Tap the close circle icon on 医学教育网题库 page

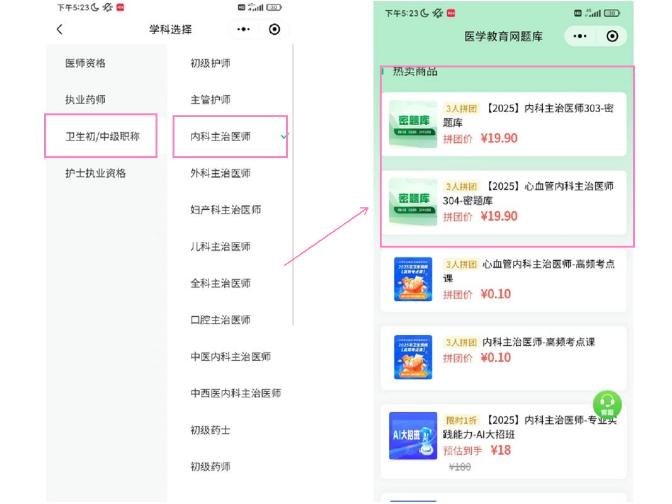[613, 37]
